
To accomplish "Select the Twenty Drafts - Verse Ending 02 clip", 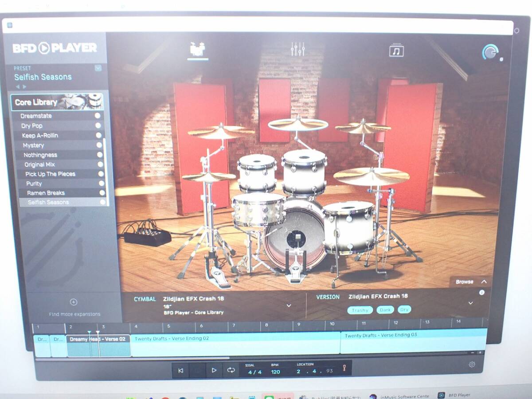I will tap(235, 344).
